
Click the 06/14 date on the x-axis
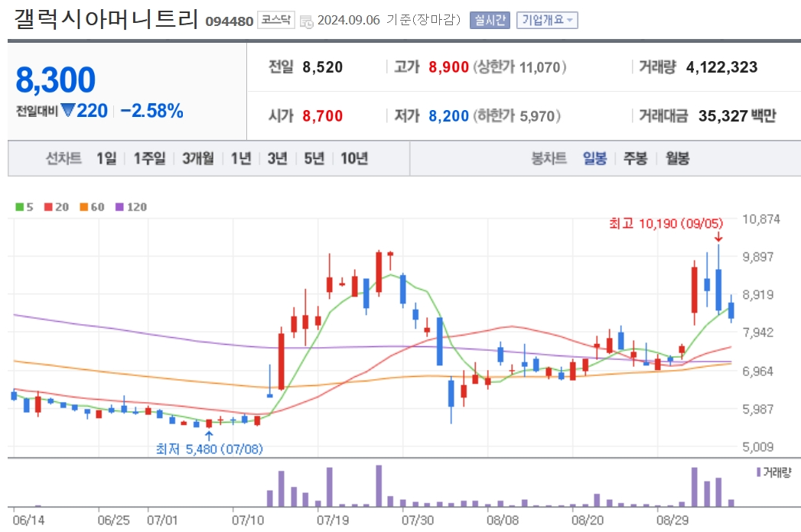point(28,520)
